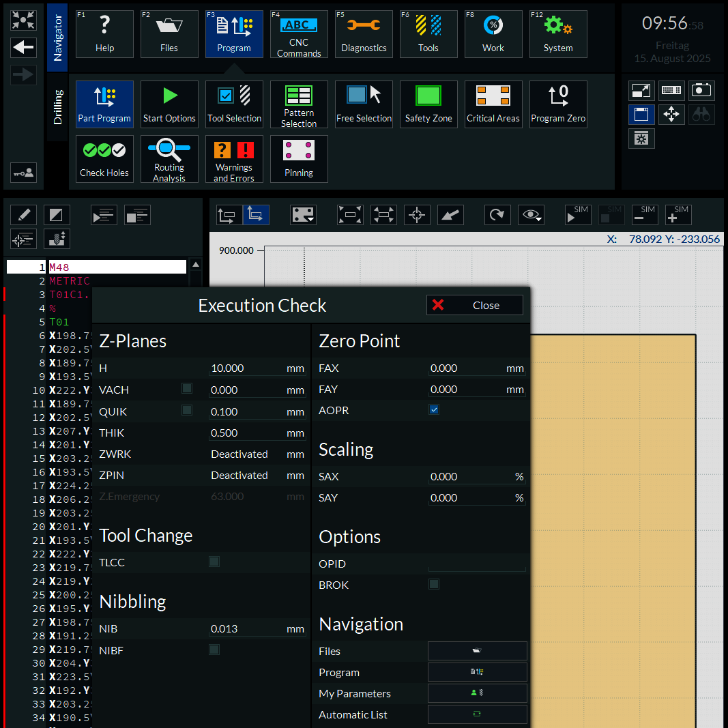This screenshot has height=728, width=728.
Task: Open the on-screen keyboard icon
Action: click(671, 90)
